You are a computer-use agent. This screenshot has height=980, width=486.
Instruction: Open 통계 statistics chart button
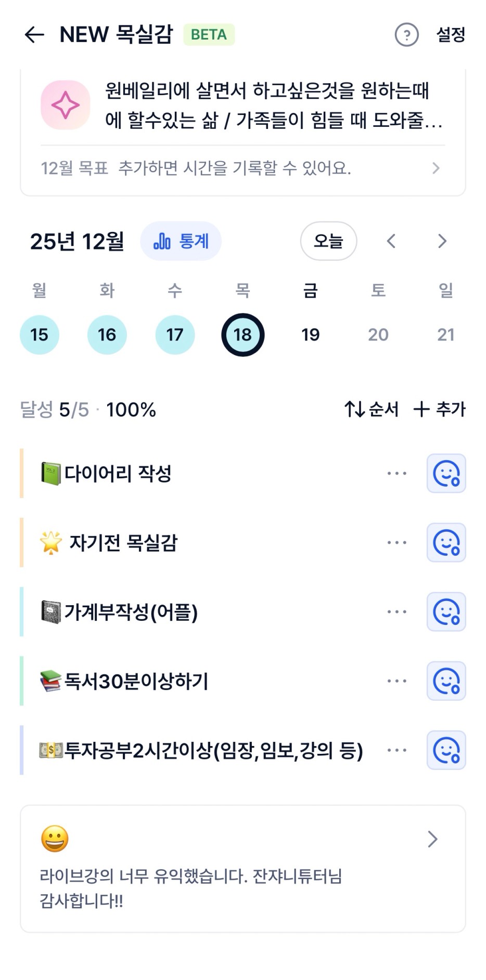(181, 241)
